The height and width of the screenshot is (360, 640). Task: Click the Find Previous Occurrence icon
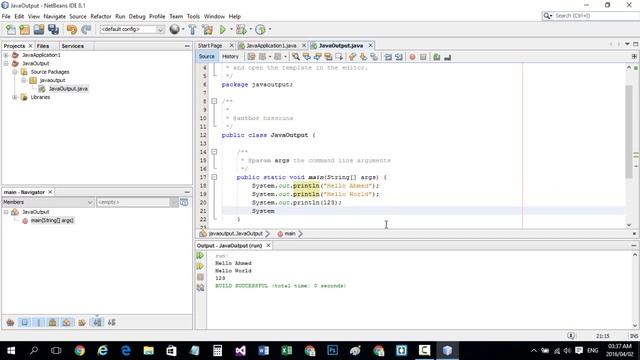307,57
